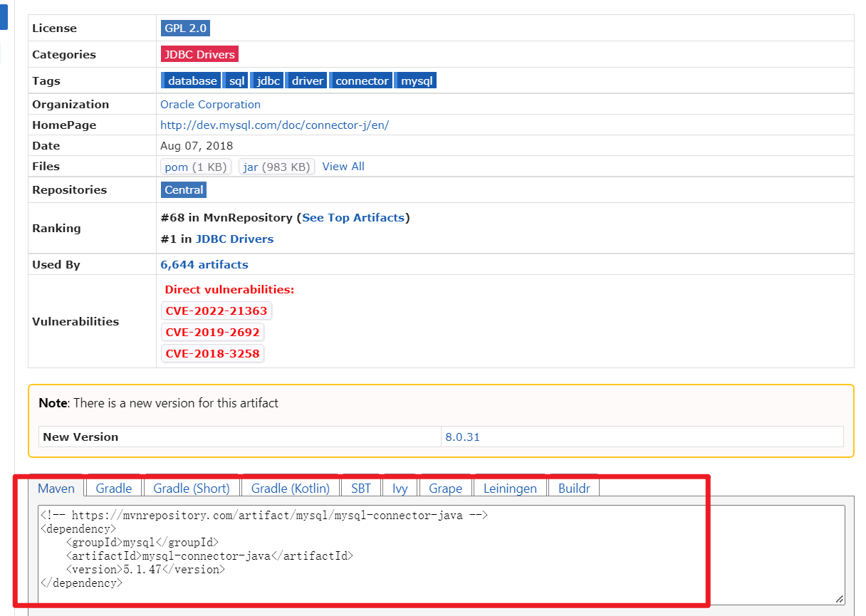This screenshot has width=866, height=616.
Task: Click the Ranking row label
Action: coord(56,228)
